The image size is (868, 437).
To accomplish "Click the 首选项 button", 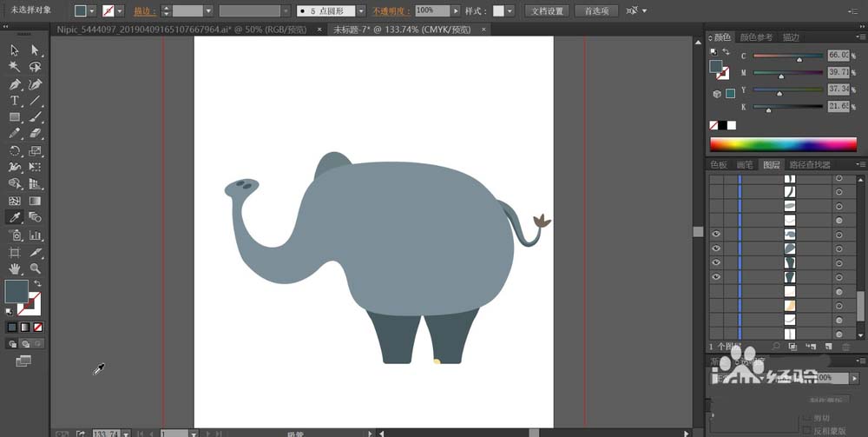I will tap(597, 10).
